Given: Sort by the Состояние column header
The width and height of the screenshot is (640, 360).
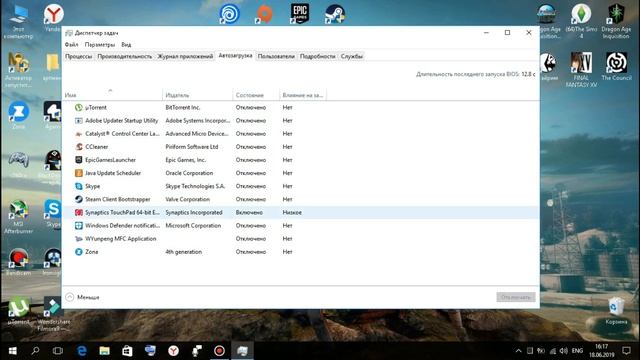Looking at the screenshot, I should [256, 95].
